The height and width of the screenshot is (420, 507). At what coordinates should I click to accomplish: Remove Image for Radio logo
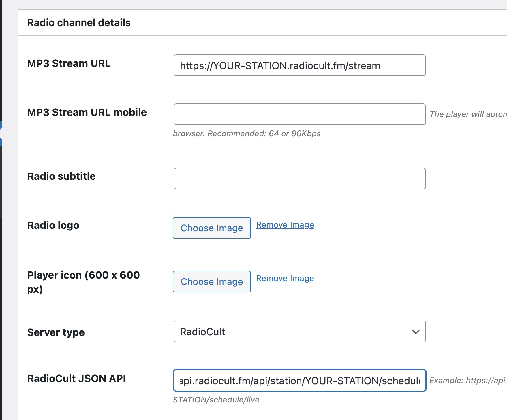pyautogui.click(x=285, y=225)
